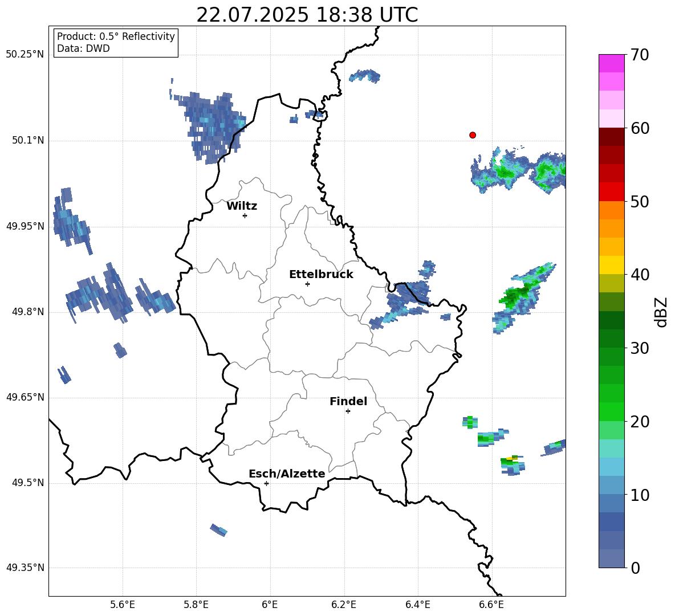Image resolution: width=675 pixels, height=616 pixels.
Task: Pick the magenta swatch atop the colorbar
Action: (611, 63)
